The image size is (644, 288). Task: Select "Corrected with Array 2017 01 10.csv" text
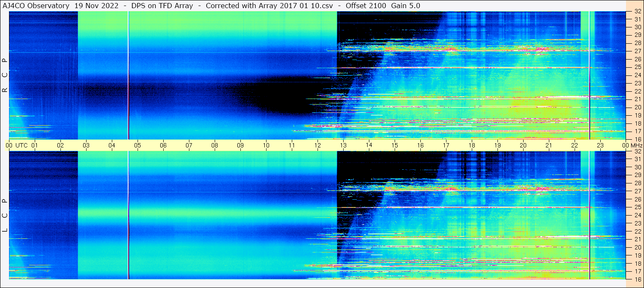click(x=270, y=6)
